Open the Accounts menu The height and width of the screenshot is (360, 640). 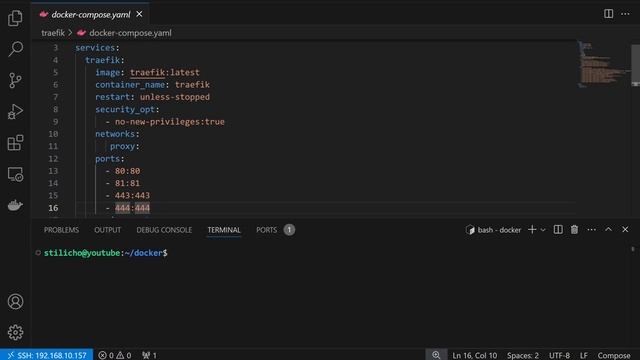click(x=15, y=302)
